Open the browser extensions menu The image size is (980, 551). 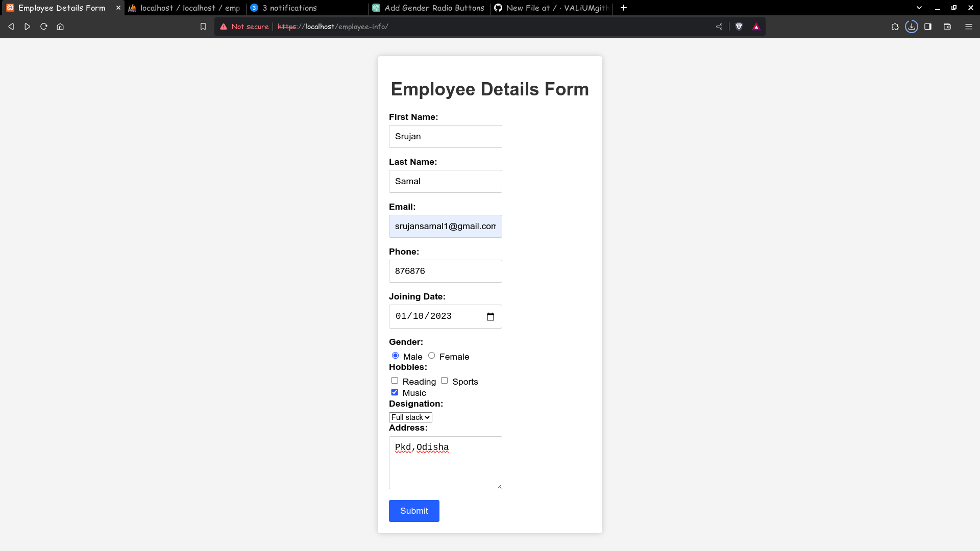(x=895, y=27)
